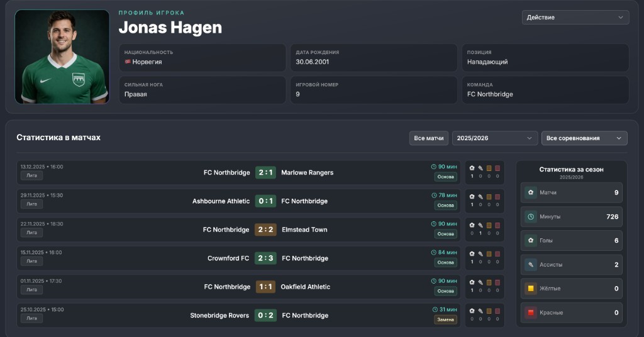Open the Все соревнования dropdown
The height and width of the screenshot is (337, 644).
(x=584, y=138)
